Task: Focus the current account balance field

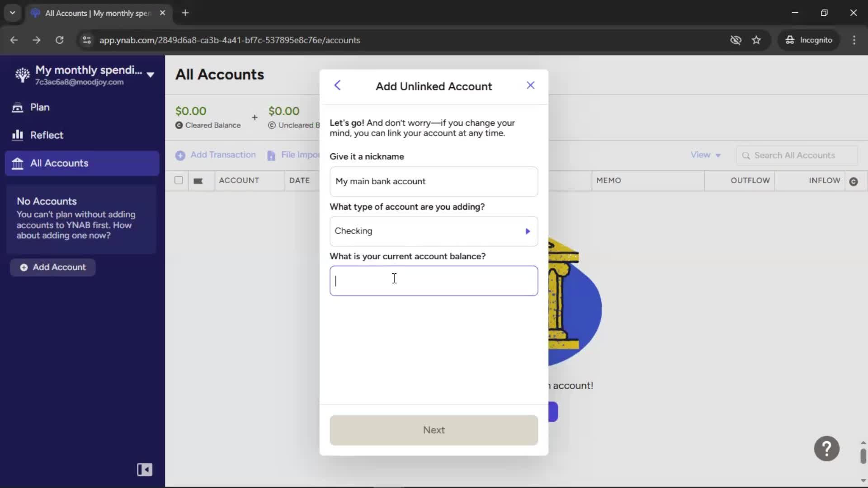Action: pos(434,281)
